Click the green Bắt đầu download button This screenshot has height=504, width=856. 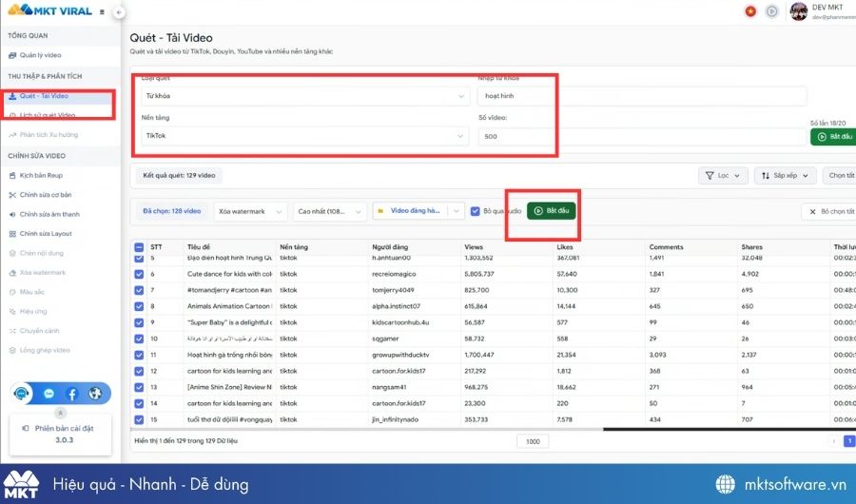coord(552,211)
